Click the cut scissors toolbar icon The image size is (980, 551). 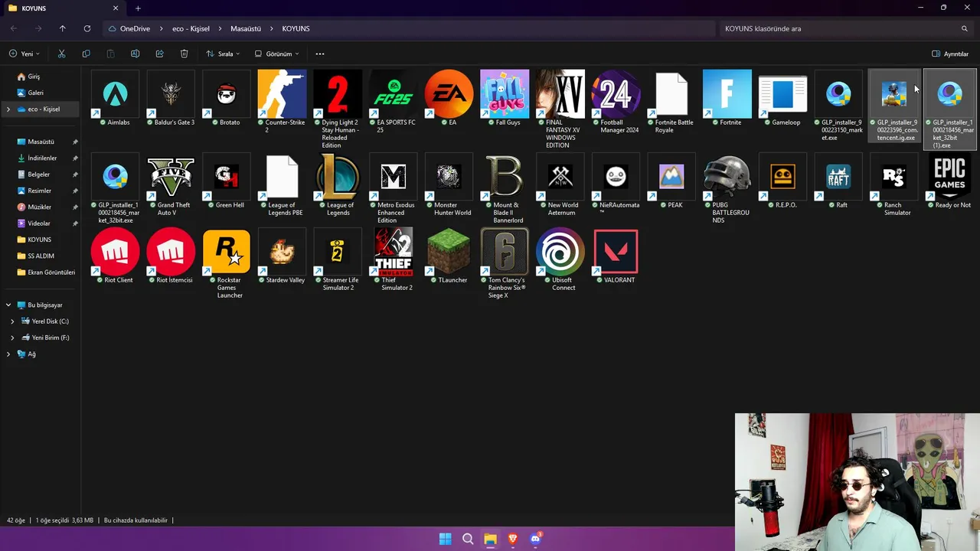point(61,54)
